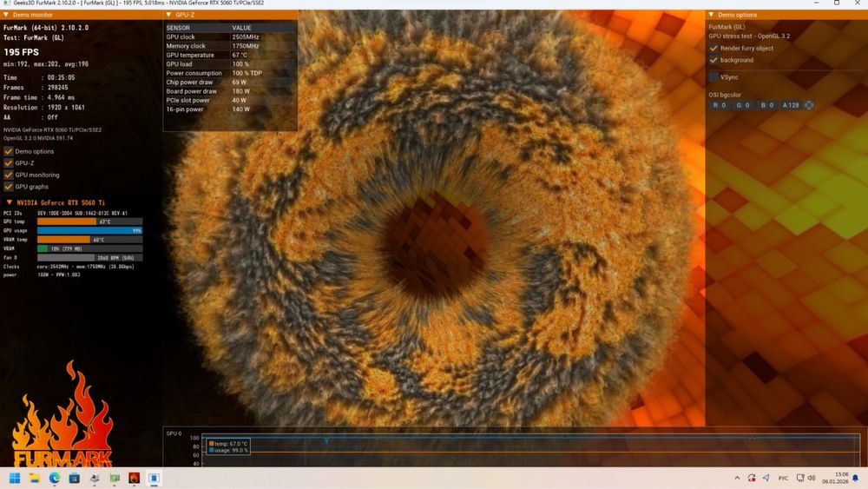Click the 195 FPS readout
Image resolution: width=868 pixels, height=489 pixels.
(21, 52)
